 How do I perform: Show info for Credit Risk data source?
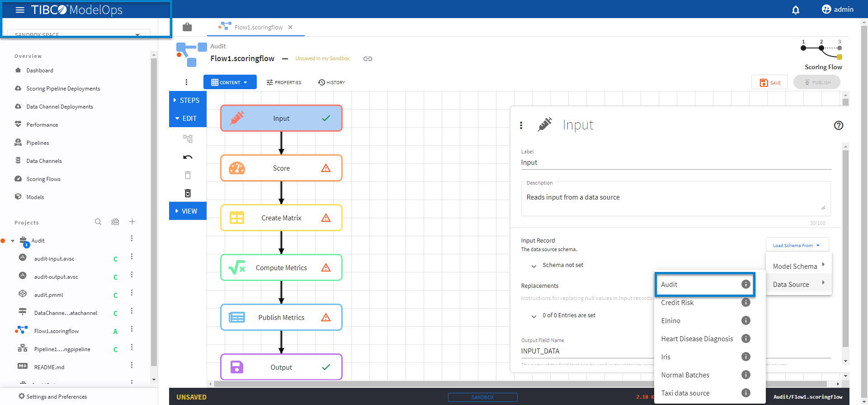746,302
